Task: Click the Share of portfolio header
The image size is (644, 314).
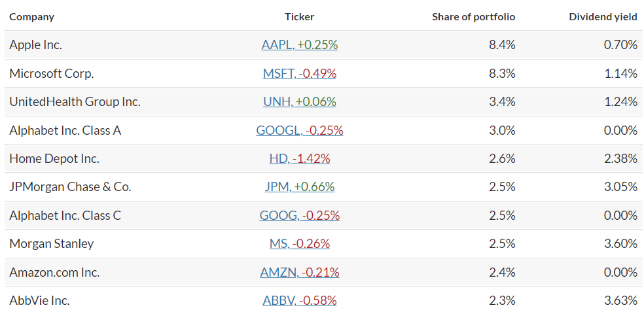Action: tap(474, 17)
